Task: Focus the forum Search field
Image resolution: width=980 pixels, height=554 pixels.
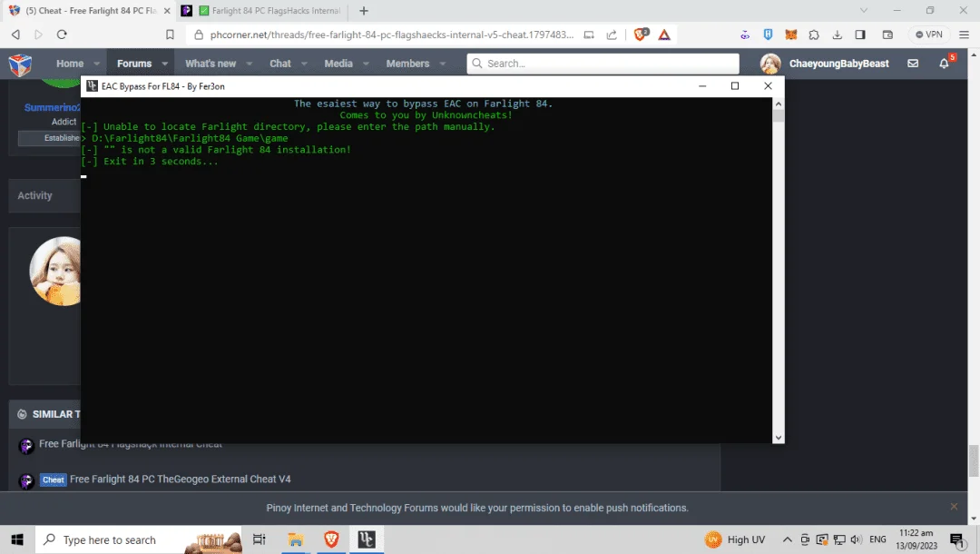Action: [603, 64]
